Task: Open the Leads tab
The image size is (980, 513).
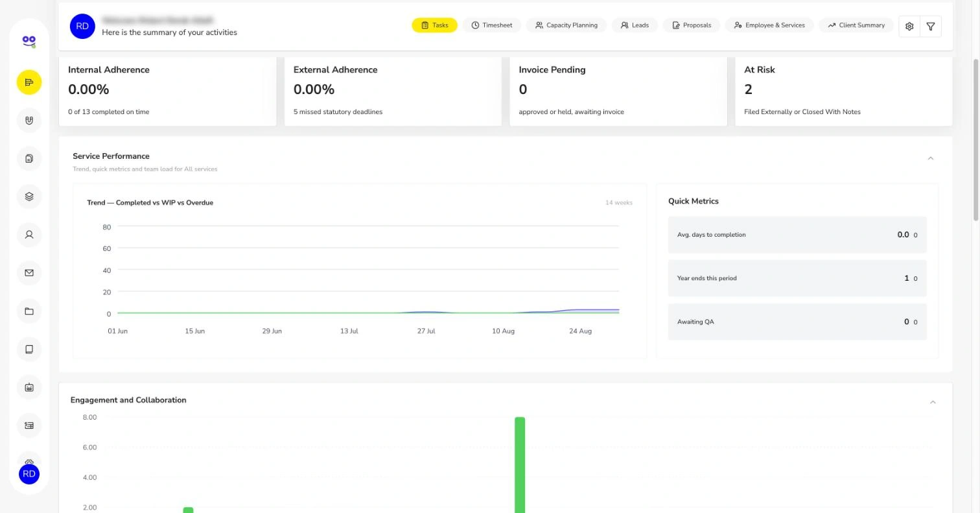Action: (x=635, y=25)
